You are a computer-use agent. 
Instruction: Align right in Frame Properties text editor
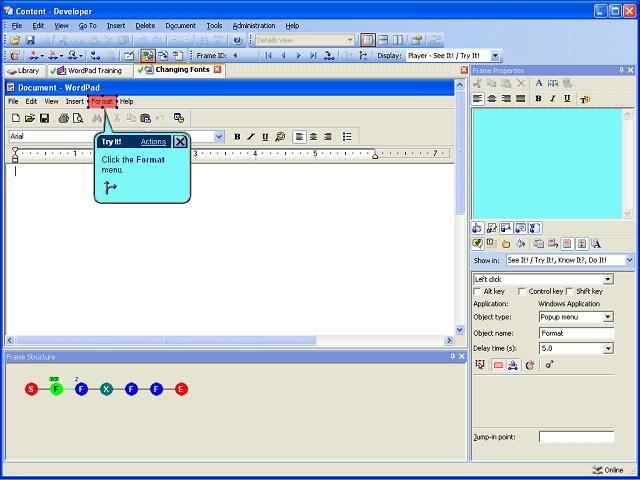(x=507, y=99)
